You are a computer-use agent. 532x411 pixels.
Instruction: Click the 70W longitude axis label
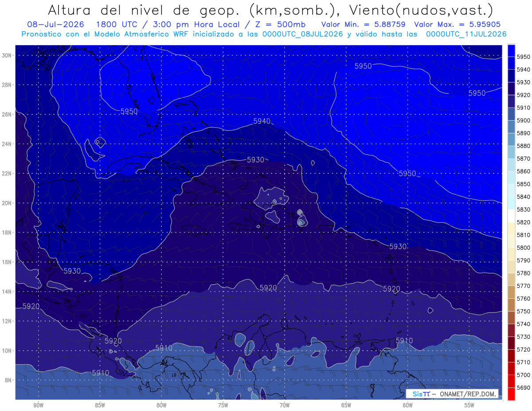pos(285,406)
